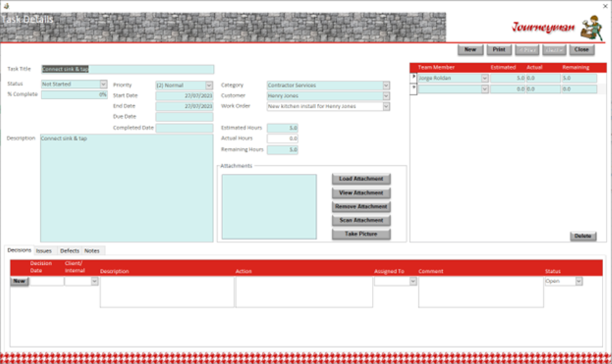Click Delete button in team member panel

point(583,236)
